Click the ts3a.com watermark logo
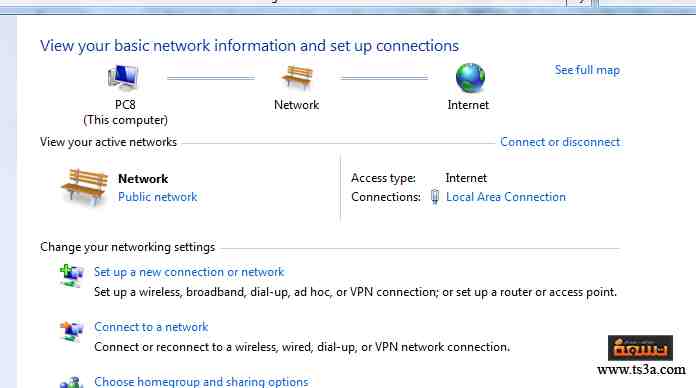 point(641,348)
